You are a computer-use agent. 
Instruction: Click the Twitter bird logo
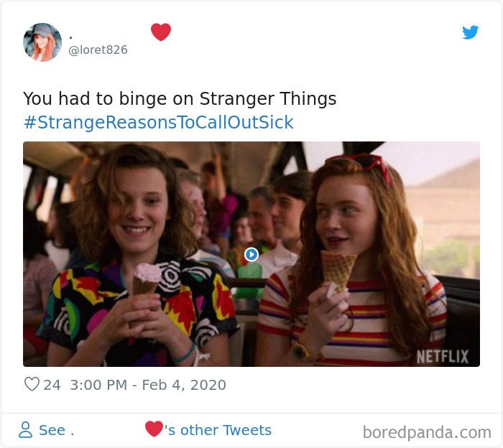tap(470, 32)
